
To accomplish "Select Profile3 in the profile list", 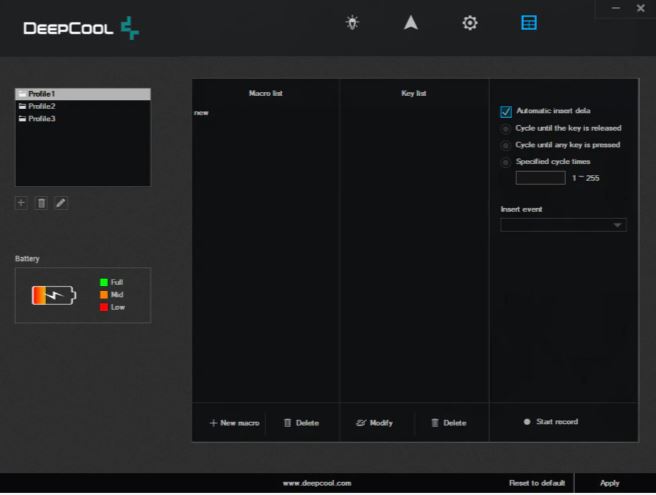I will pos(42,119).
